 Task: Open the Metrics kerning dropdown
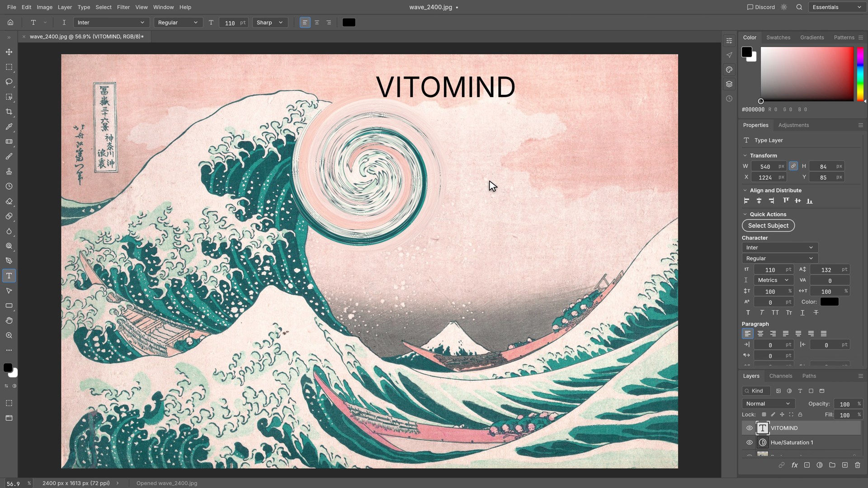[x=773, y=280]
